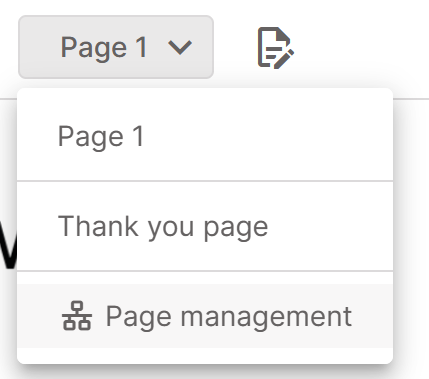
Task: Choose the Thank you page entry
Action: [205, 226]
